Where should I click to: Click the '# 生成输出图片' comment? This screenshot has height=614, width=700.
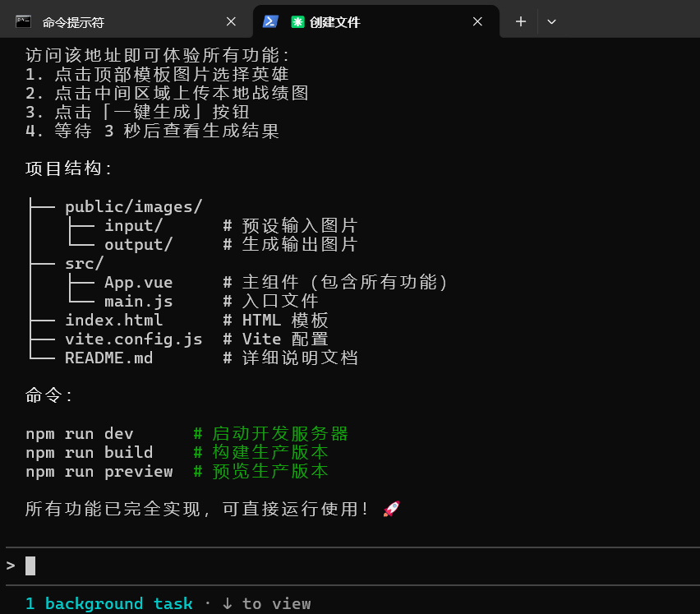pyautogui.click(x=290, y=244)
